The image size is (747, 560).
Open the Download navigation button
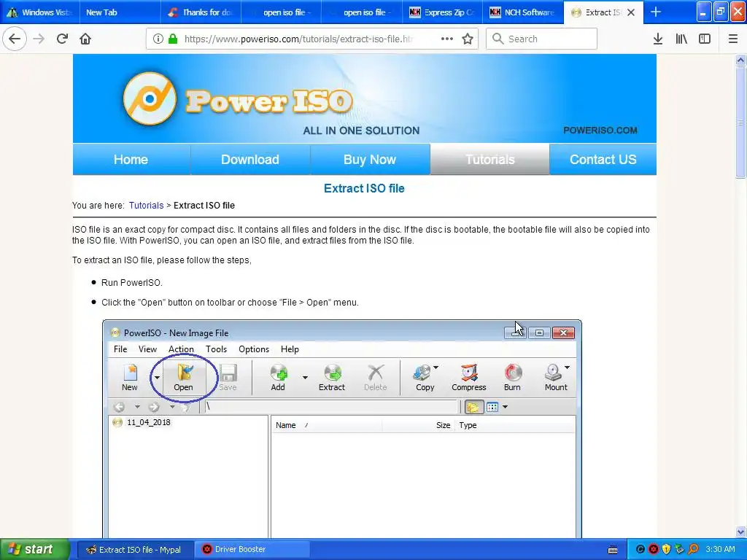[x=250, y=160]
